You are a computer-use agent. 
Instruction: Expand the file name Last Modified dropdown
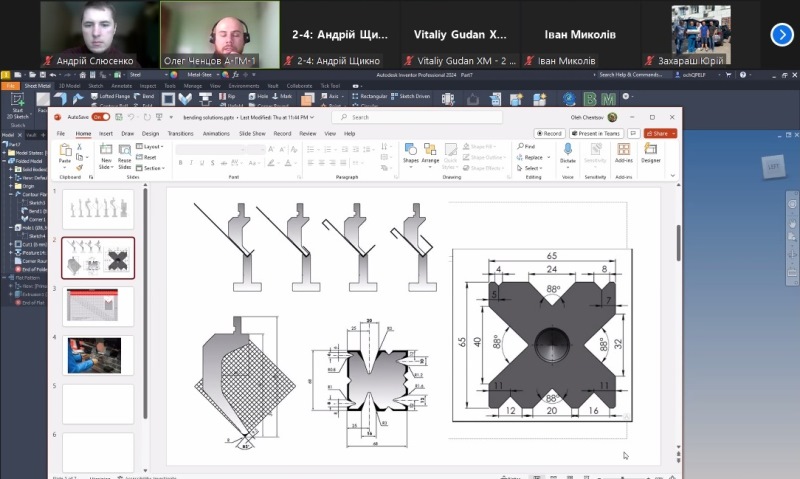pyautogui.click(x=312, y=117)
